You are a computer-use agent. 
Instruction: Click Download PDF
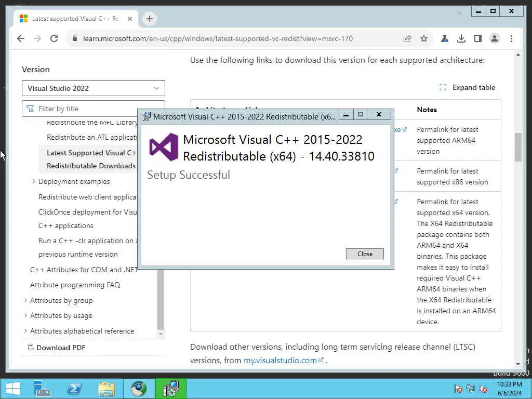pos(56,348)
